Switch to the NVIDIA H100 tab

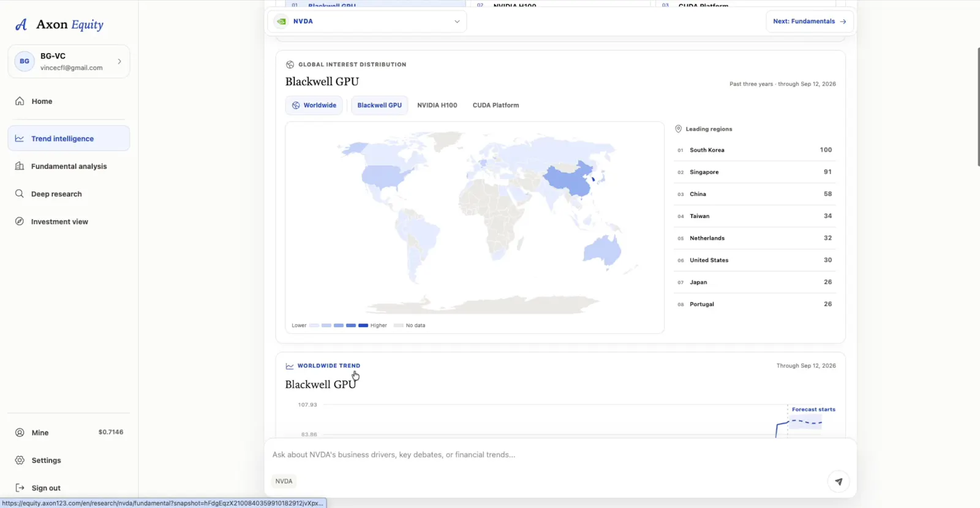tap(437, 105)
